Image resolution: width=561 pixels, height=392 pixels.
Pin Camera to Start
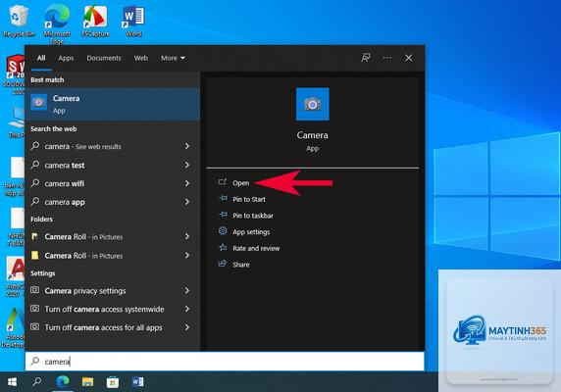pos(249,199)
